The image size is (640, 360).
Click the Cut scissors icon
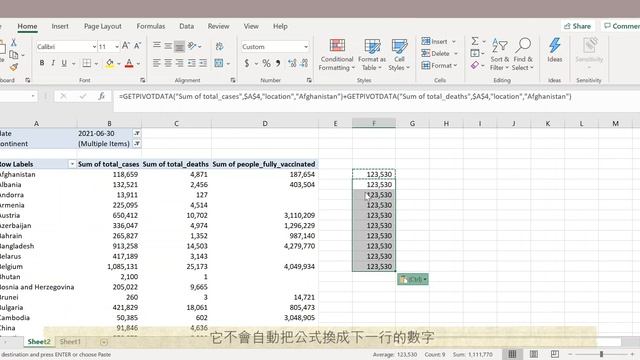pyautogui.click(x=13, y=42)
